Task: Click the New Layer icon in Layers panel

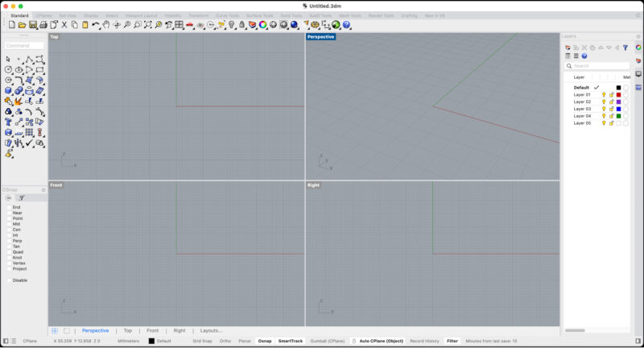Action: 568,48
